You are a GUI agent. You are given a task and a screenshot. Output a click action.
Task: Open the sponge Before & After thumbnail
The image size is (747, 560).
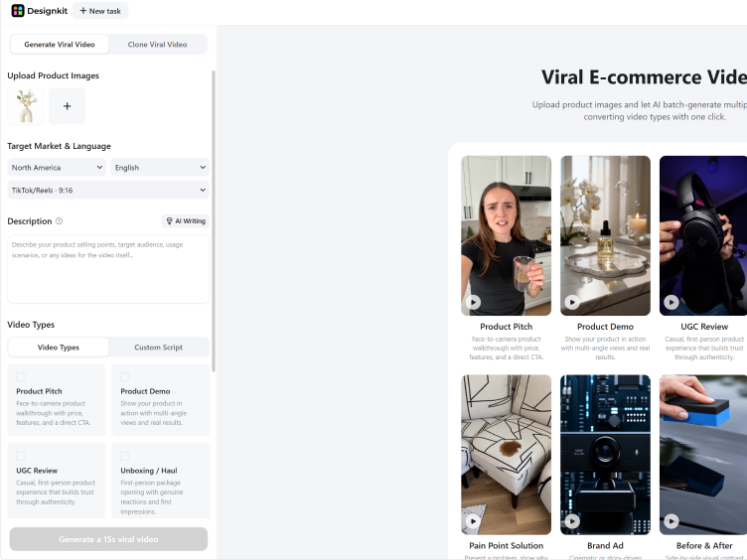pos(703,455)
